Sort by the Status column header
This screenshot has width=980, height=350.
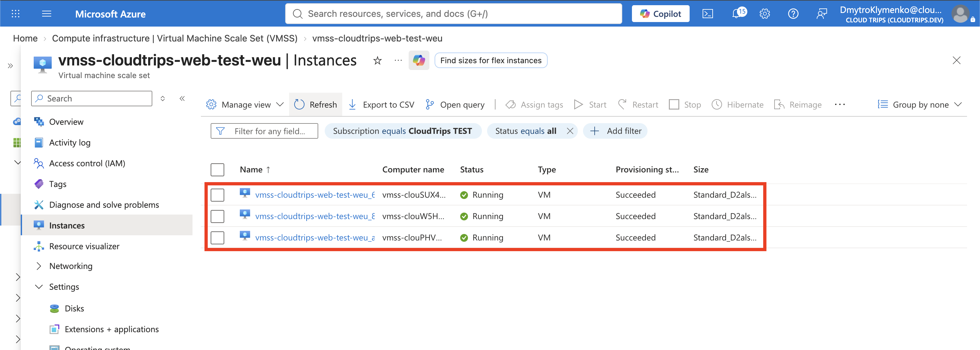pyautogui.click(x=472, y=170)
